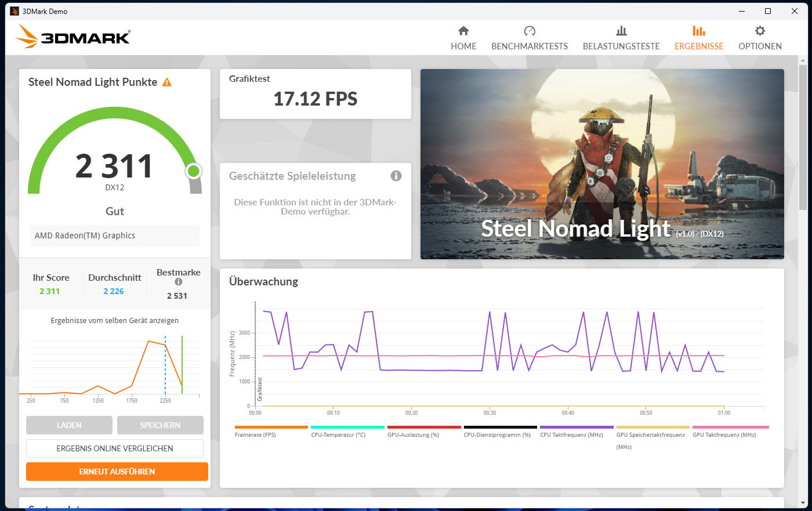This screenshot has height=511, width=812.
Task: Click the Gut rating label
Action: (x=115, y=211)
